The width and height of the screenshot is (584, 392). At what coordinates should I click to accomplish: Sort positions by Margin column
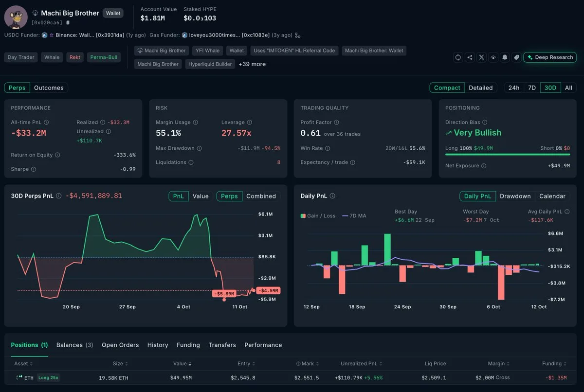pyautogui.click(x=499, y=364)
